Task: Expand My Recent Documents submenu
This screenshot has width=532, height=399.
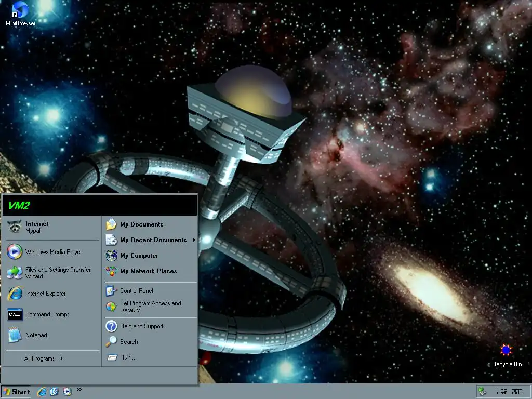Action: 151,240
